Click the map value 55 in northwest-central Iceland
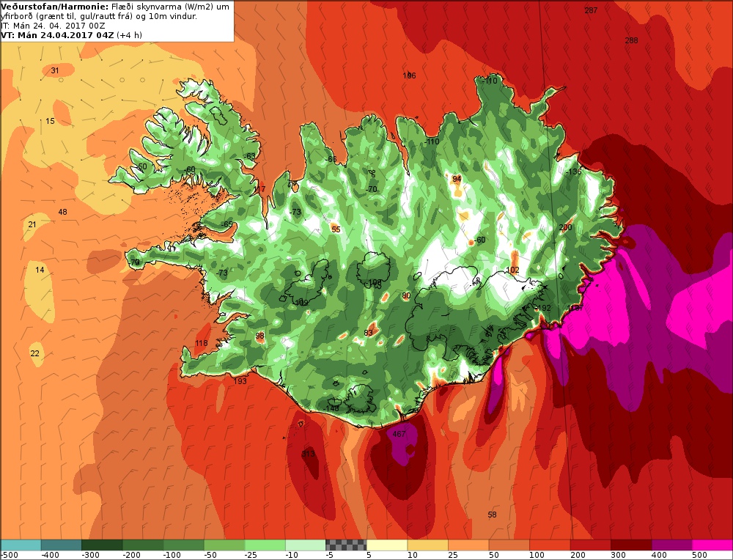Viewport: 733px width, 560px height. tap(336, 229)
